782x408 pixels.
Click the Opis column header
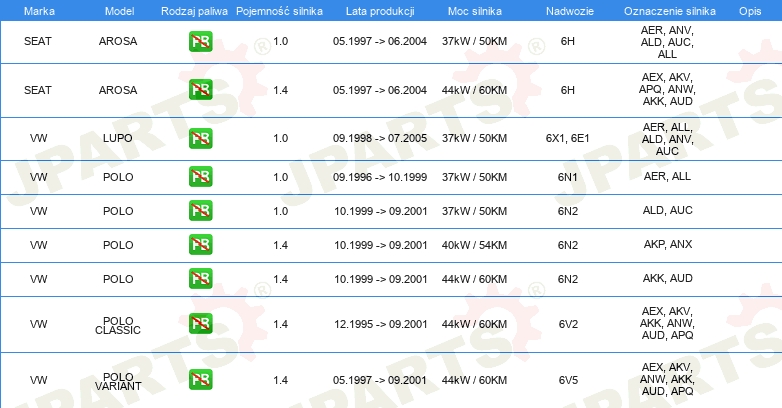click(750, 11)
